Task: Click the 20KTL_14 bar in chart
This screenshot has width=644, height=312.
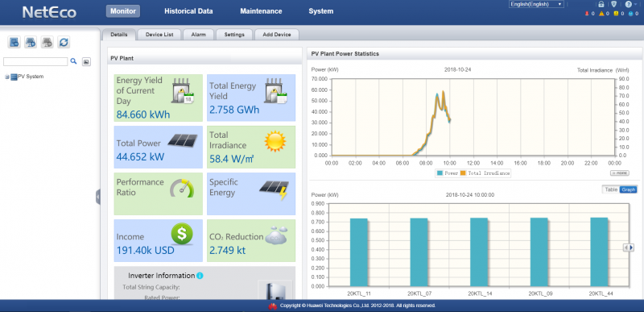Action: click(479, 252)
